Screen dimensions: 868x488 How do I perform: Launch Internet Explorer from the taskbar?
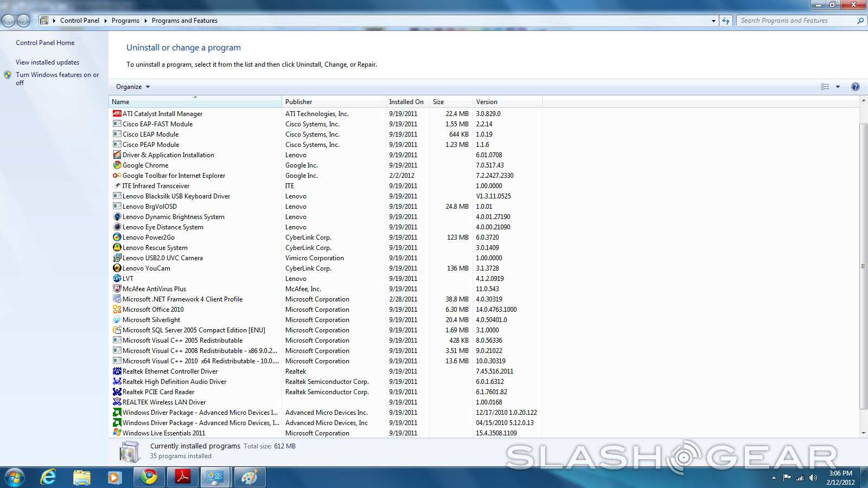49,477
